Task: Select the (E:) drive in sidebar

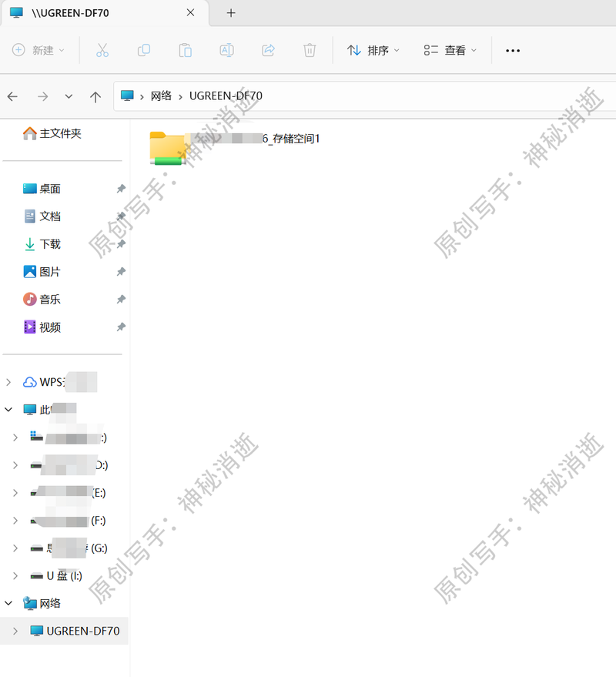Action: click(x=69, y=493)
